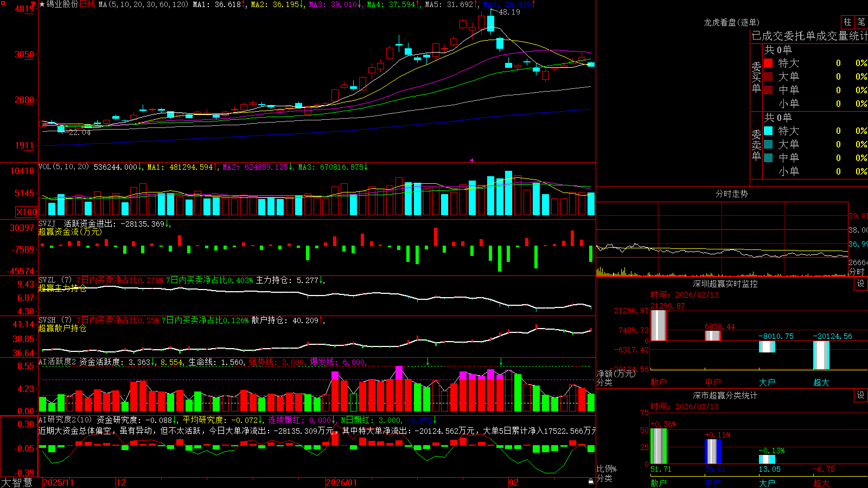868x488 pixels.
Task: Click the 委买单 vertical label
Action: (x=756, y=78)
